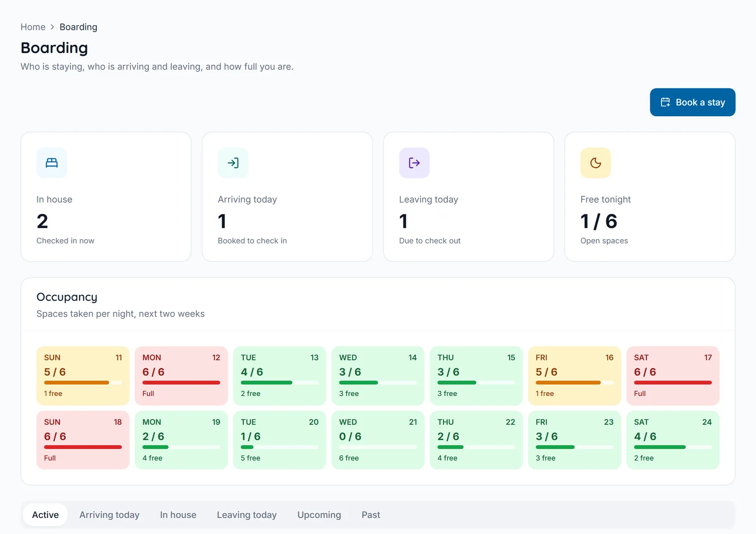
Task: Select the Sunday 18 full occupancy cell
Action: (x=83, y=440)
